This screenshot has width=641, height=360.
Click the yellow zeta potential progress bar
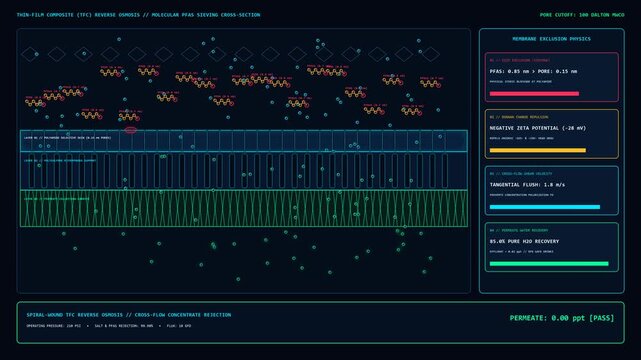(538, 150)
